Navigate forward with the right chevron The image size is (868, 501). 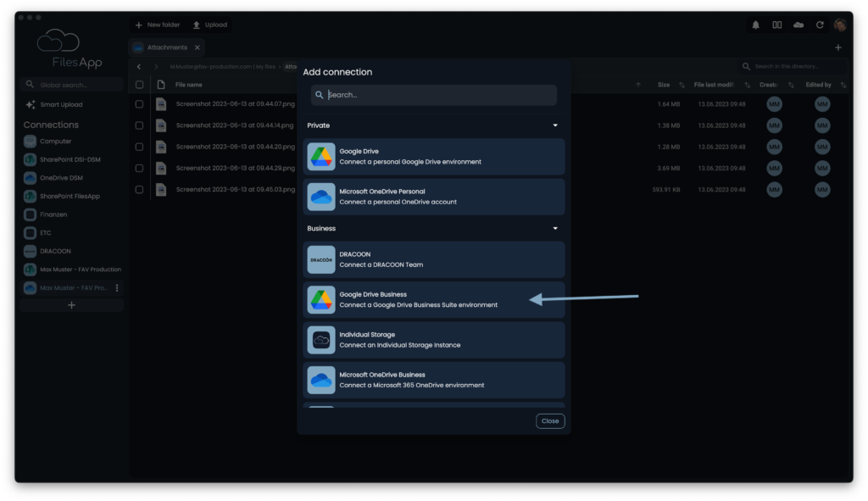pyautogui.click(x=156, y=66)
